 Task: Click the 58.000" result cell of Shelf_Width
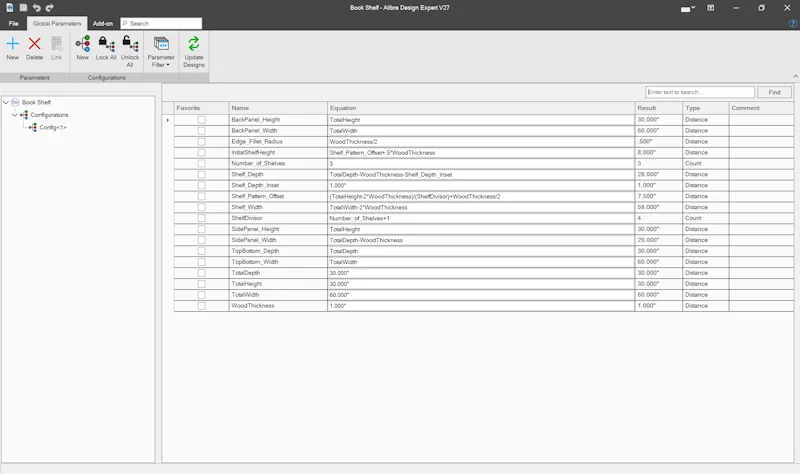point(659,207)
